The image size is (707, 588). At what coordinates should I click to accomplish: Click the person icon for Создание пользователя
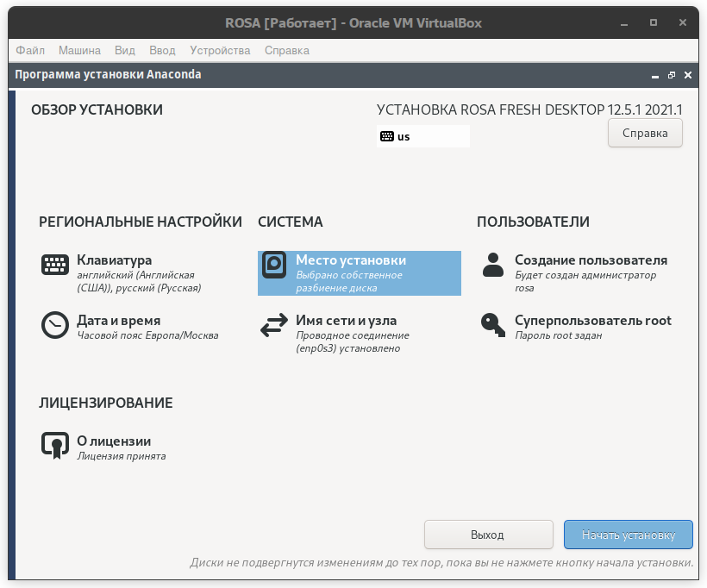tap(493, 265)
